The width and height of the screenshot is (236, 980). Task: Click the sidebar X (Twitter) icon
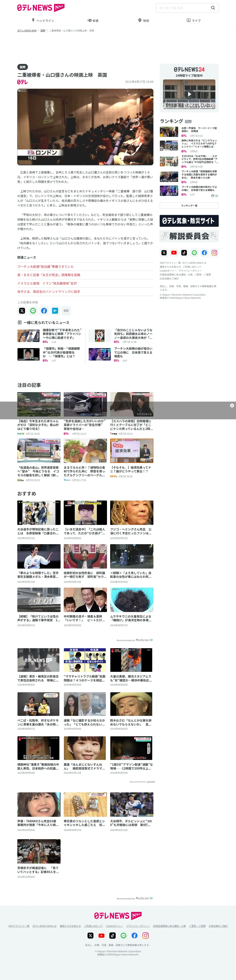coord(164,253)
